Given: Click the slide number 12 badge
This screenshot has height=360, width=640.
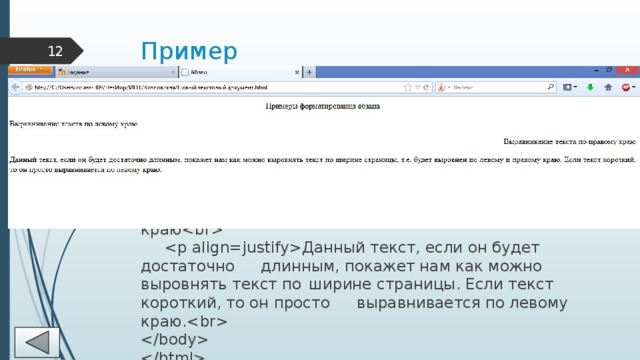Looking at the screenshot, I should point(42,51).
